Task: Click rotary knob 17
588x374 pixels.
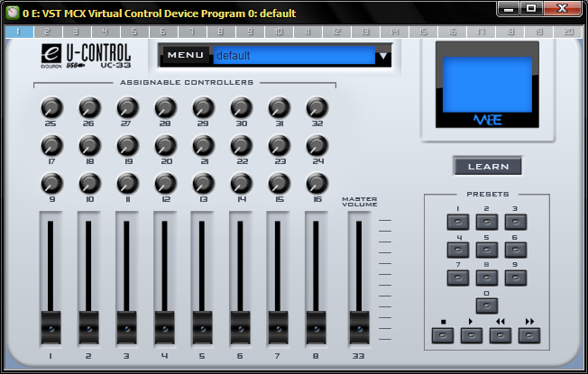Action: click(x=51, y=145)
